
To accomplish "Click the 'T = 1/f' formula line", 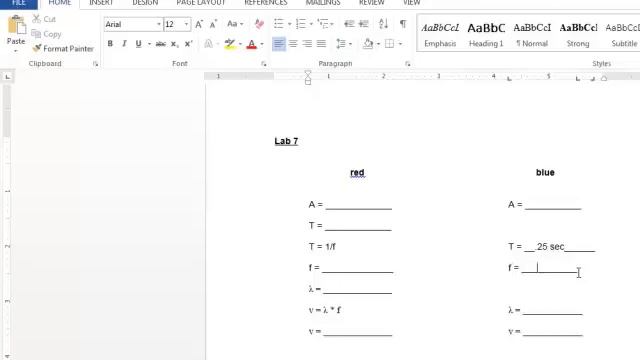I will (x=322, y=247).
